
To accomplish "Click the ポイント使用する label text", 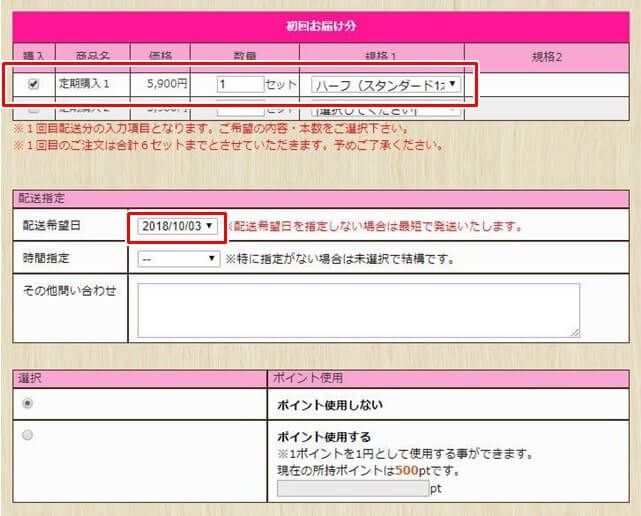I will pos(324,437).
